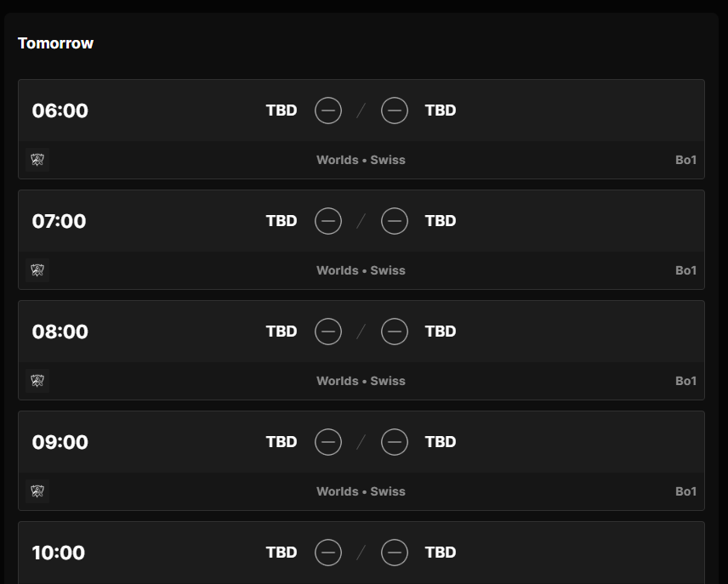The image size is (728, 584).
Task: Click the 07:00 match time
Action: [60, 221]
